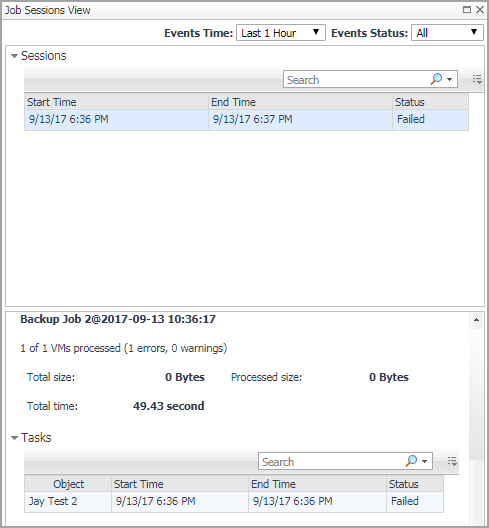
Task: Open the Tasks search options arrow
Action: (x=425, y=462)
